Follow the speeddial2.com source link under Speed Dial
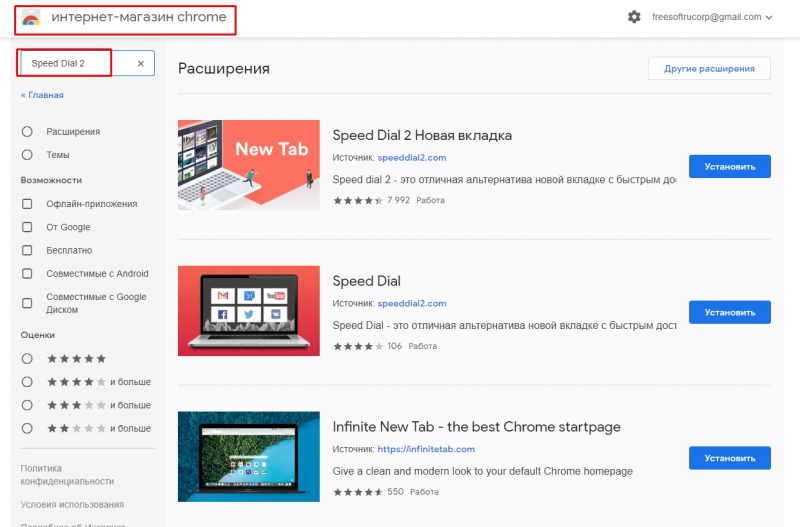 click(x=412, y=303)
